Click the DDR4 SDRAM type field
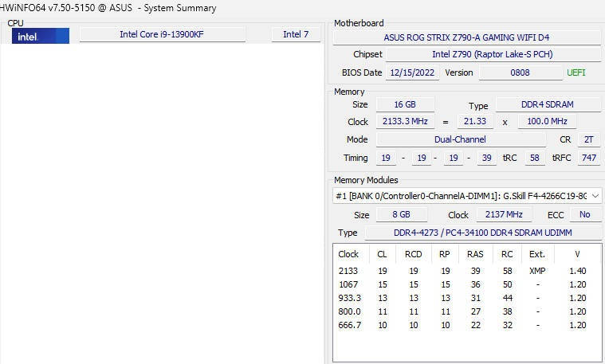The height and width of the screenshot is (364, 605). click(x=548, y=104)
